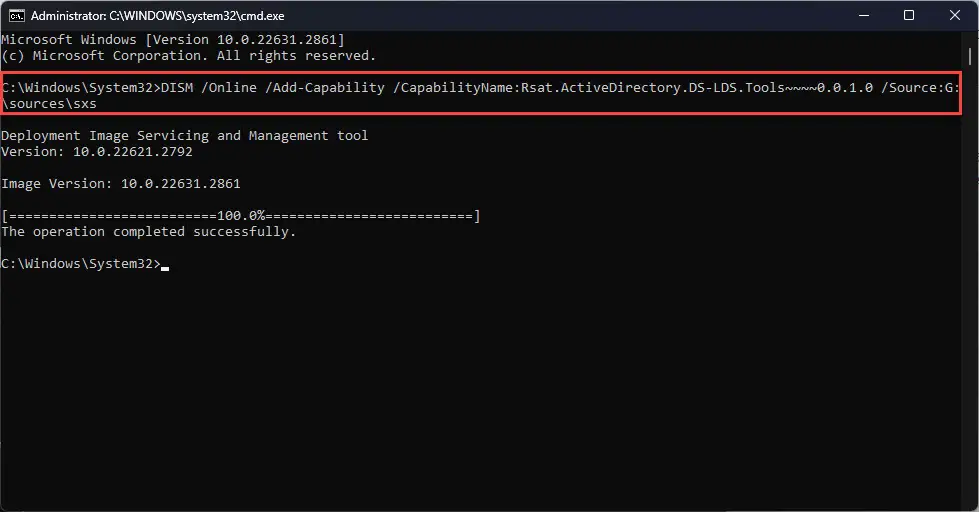Viewport: 979px width, 512px height.
Task: Click the 100.0% progress bar output
Action: click(241, 216)
